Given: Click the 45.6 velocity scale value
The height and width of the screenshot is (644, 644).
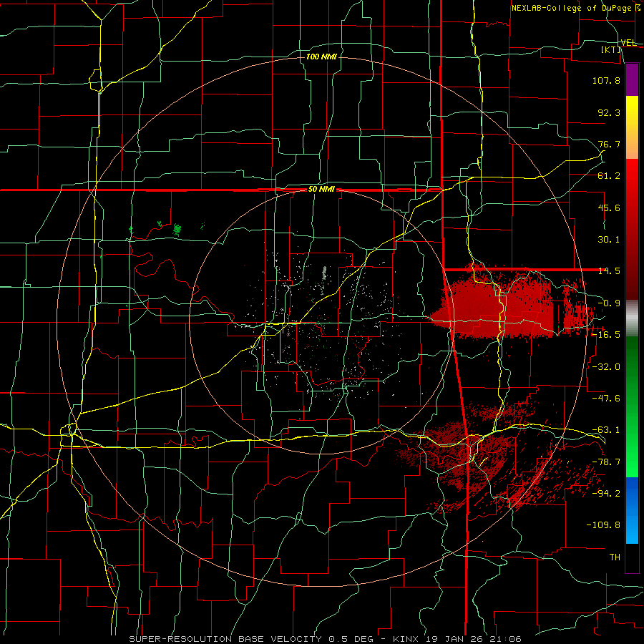Looking at the screenshot, I should point(609,208).
